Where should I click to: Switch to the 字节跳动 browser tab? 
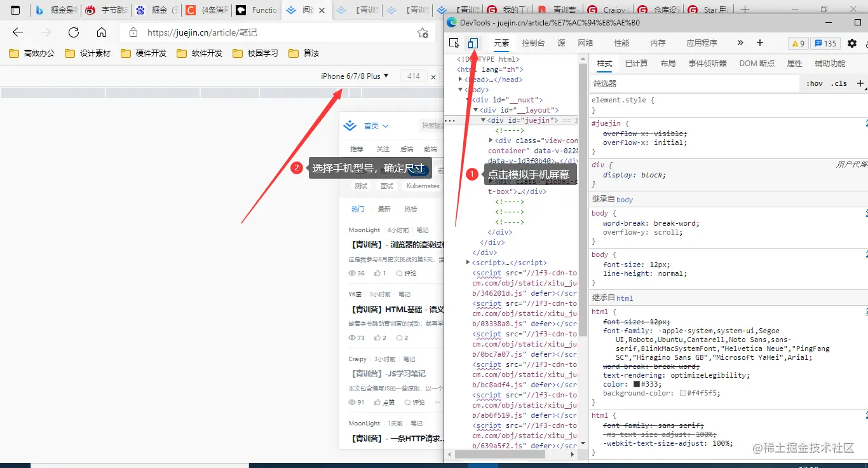105,10
